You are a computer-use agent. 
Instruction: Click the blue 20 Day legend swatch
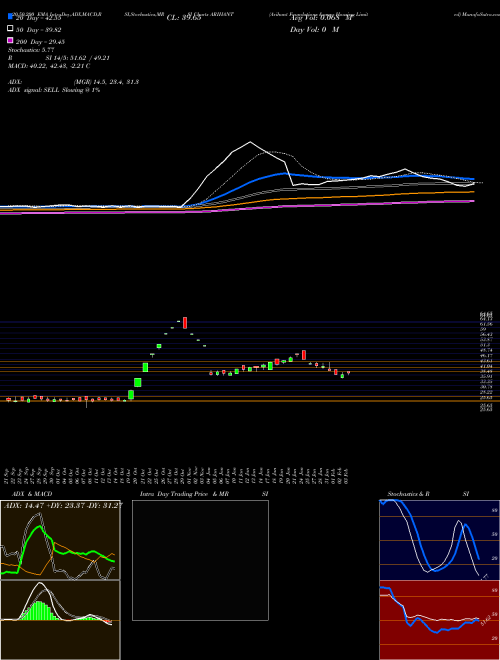[x=10, y=17]
